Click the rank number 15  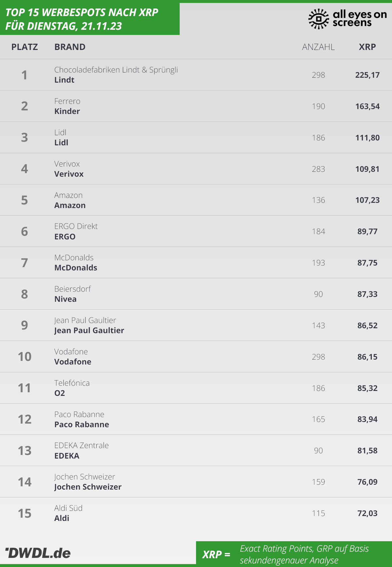click(24, 513)
